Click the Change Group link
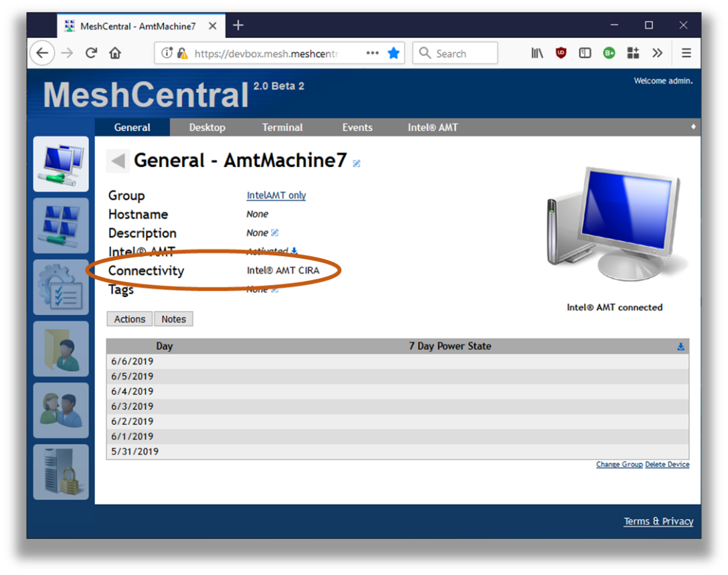The height and width of the screenshot is (575, 728). point(619,465)
